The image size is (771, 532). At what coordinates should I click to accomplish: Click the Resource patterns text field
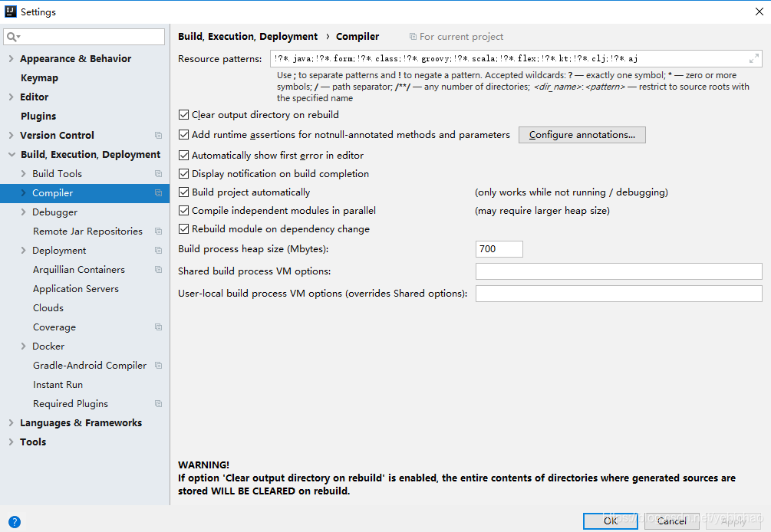516,58
